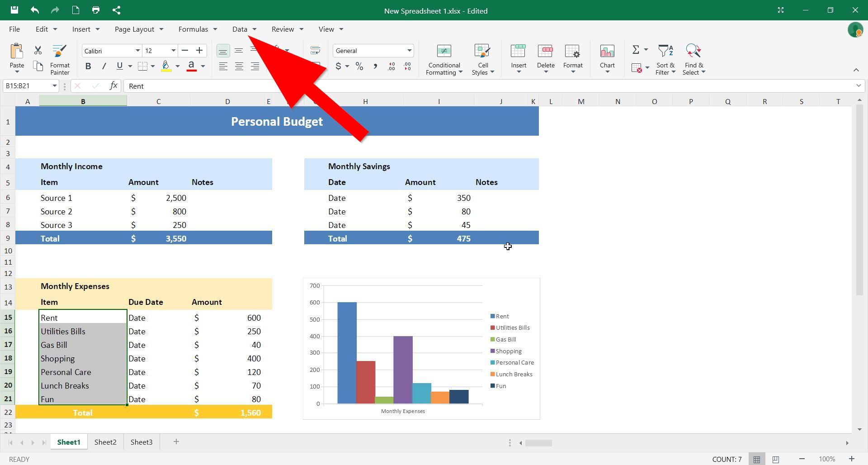Switch to page layout view
This screenshot has width=868, height=465.
tap(776, 459)
